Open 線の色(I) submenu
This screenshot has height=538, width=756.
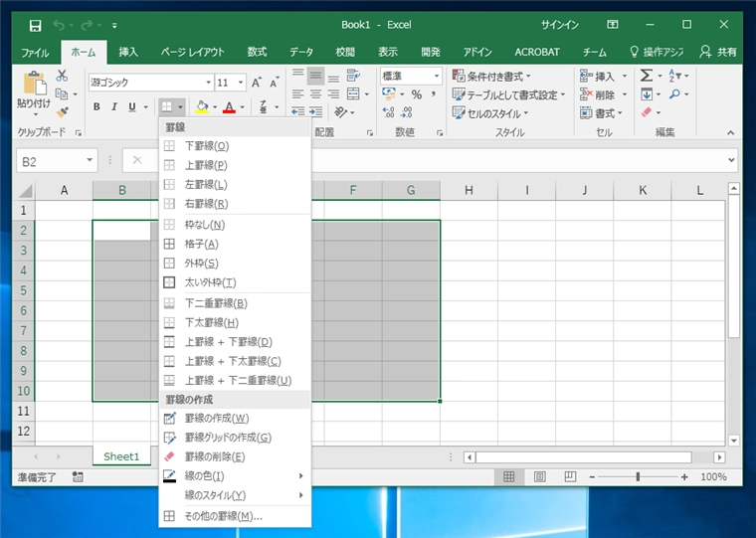click(x=235, y=475)
